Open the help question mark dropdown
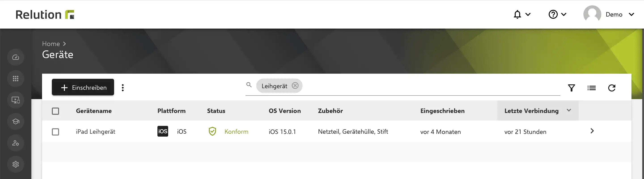The height and width of the screenshot is (179, 644). coord(557,15)
